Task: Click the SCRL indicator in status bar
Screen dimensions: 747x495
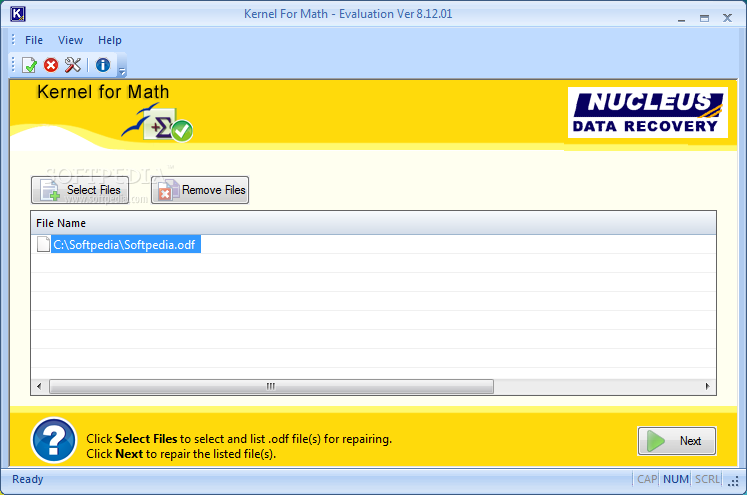Action: click(x=707, y=479)
